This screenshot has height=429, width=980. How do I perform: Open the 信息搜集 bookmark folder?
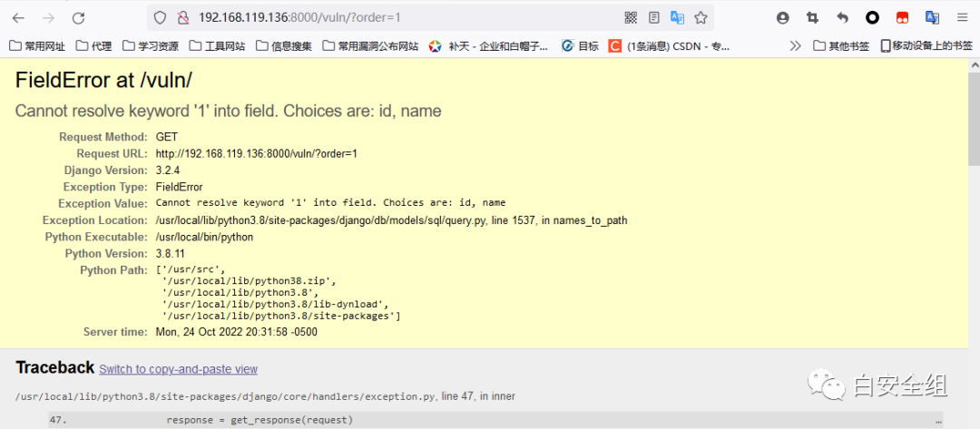coord(283,45)
